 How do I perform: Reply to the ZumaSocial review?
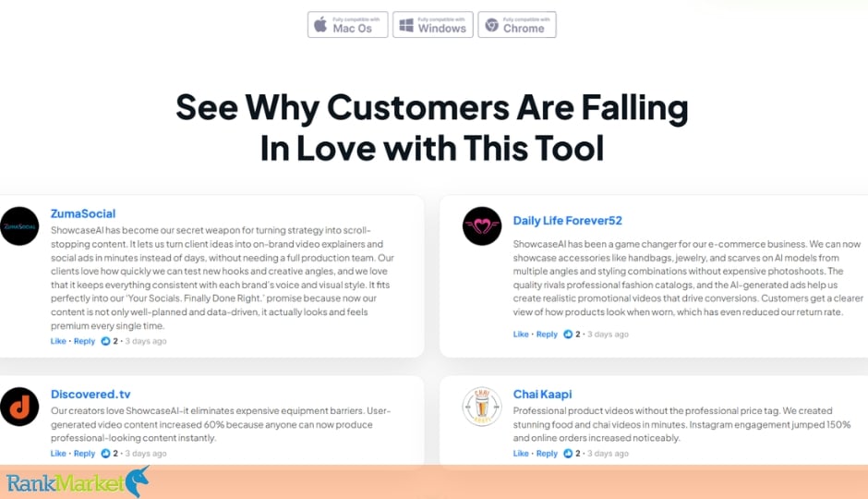click(84, 341)
